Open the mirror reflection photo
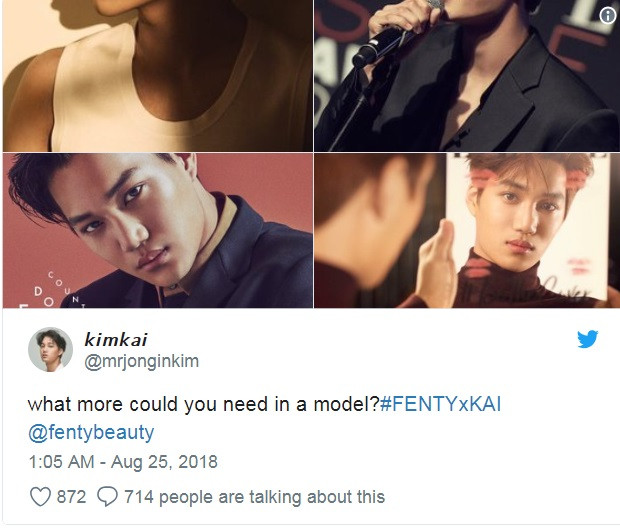The image size is (620, 529). point(467,230)
